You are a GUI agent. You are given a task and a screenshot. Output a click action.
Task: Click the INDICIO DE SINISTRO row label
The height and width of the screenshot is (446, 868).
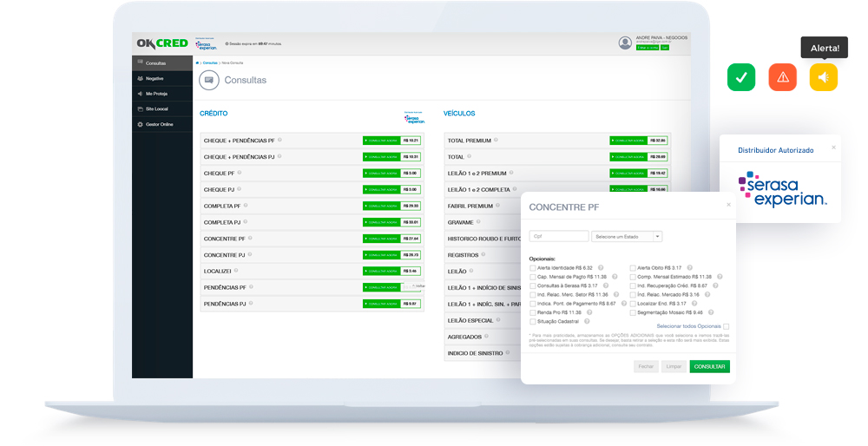pos(475,353)
